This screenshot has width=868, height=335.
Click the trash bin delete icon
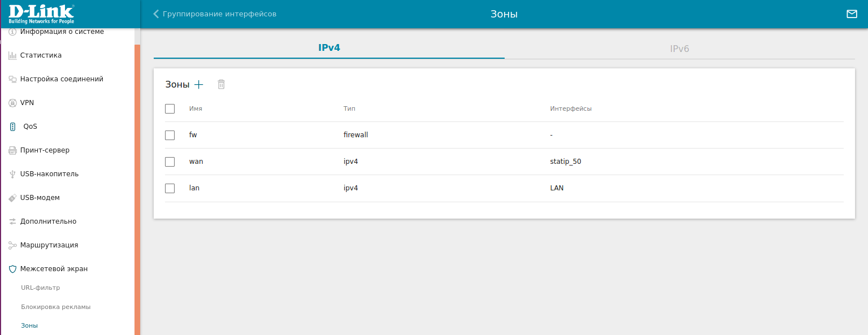coord(221,85)
